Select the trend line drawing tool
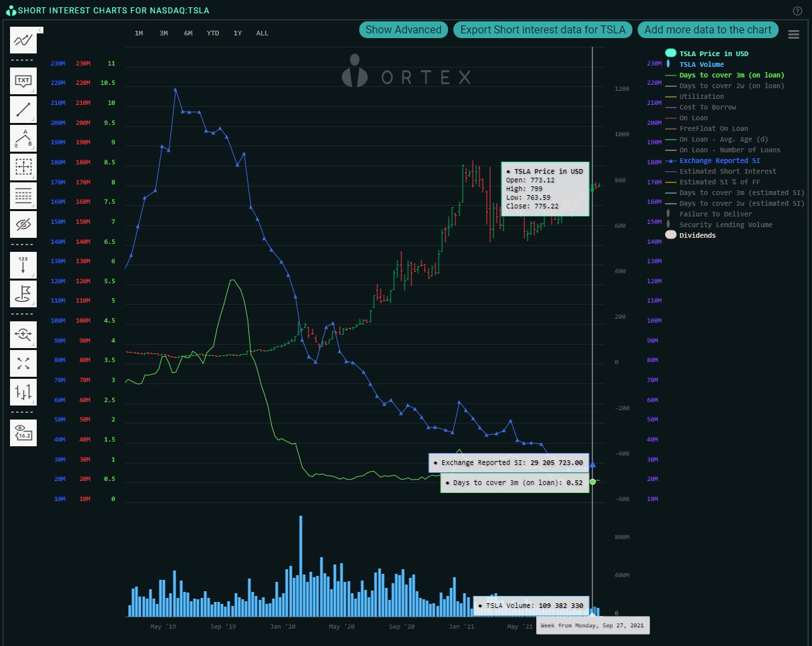This screenshot has height=646, width=812. point(23,110)
